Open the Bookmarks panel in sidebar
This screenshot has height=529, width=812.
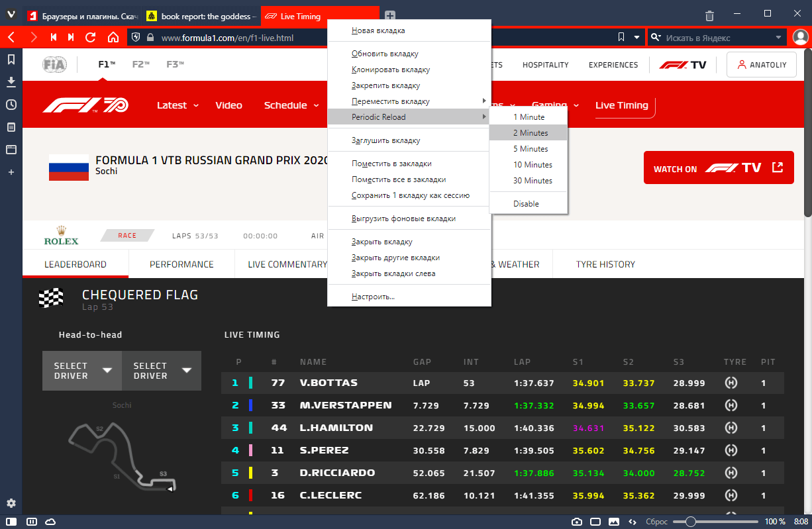(11, 60)
